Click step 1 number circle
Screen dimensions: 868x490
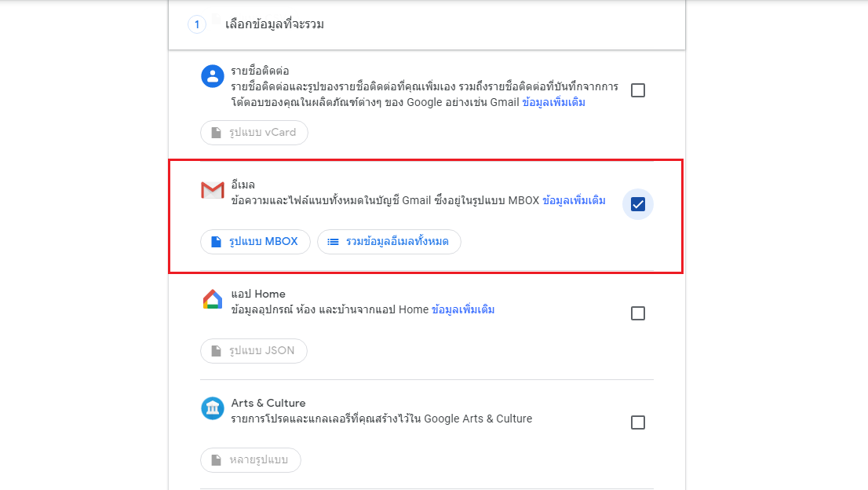pos(197,24)
